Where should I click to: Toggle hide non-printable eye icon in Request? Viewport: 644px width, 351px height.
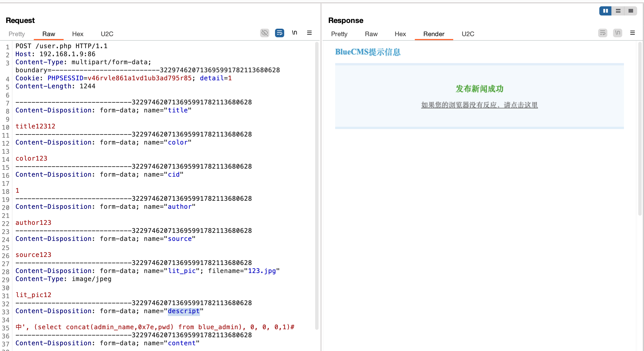(265, 33)
